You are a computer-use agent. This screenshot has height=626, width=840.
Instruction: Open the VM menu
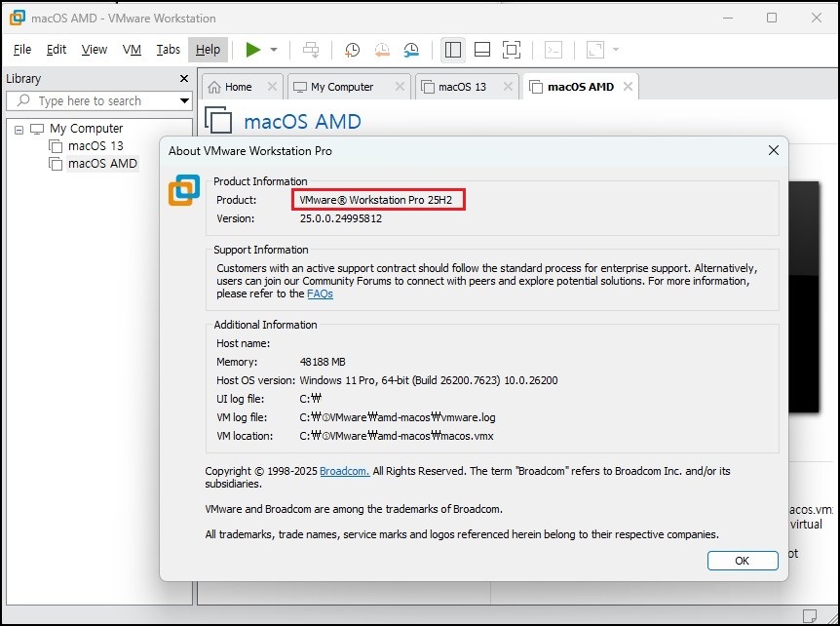(x=132, y=50)
